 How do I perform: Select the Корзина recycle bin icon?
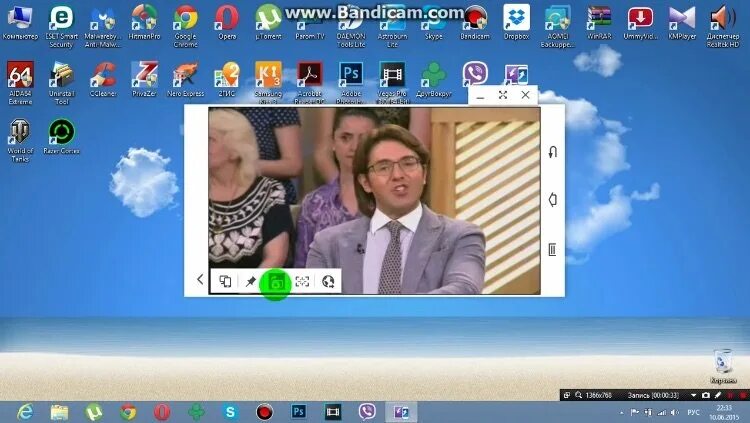click(x=723, y=367)
